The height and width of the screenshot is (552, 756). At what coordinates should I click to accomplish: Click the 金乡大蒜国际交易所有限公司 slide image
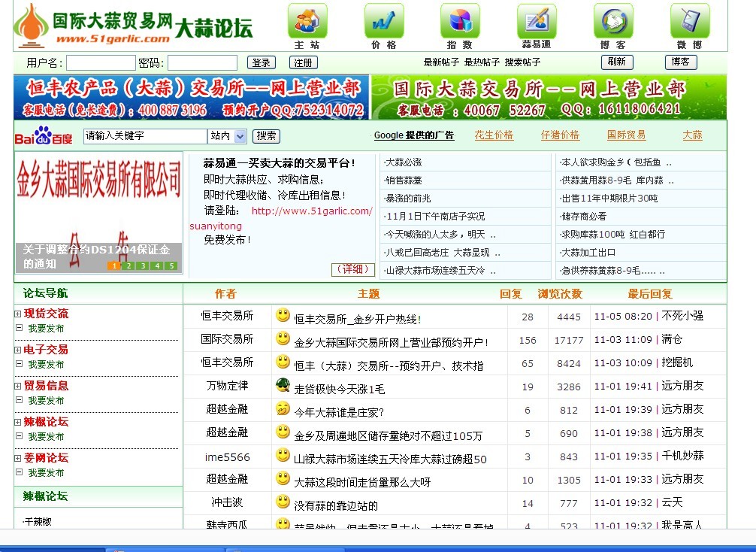[99, 213]
